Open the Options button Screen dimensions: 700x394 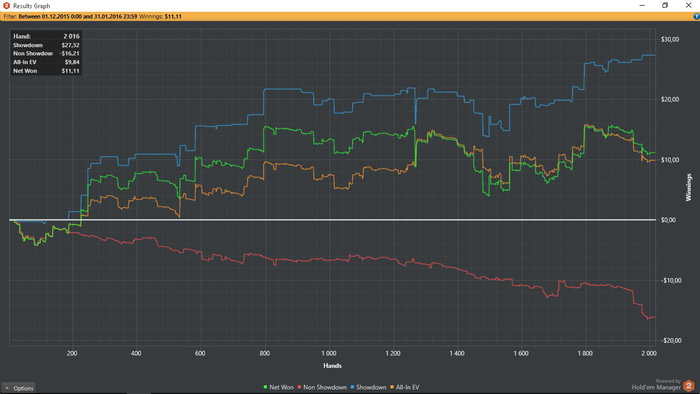pyautogui.click(x=18, y=388)
